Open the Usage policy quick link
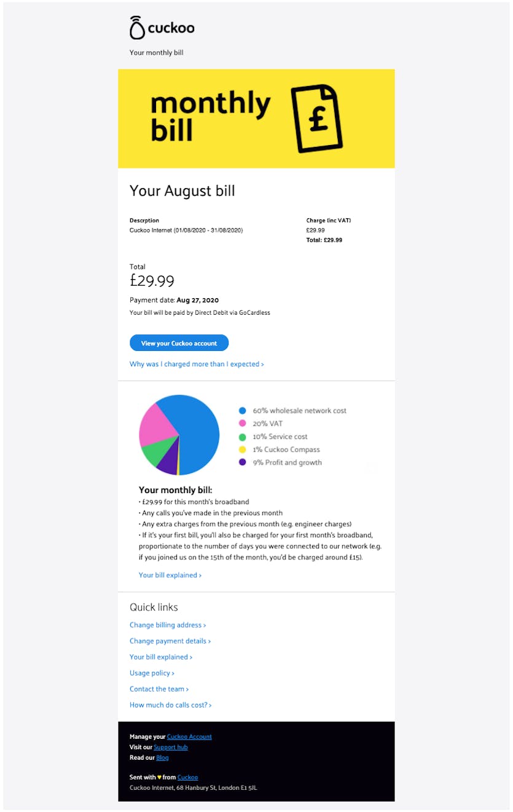 point(152,673)
